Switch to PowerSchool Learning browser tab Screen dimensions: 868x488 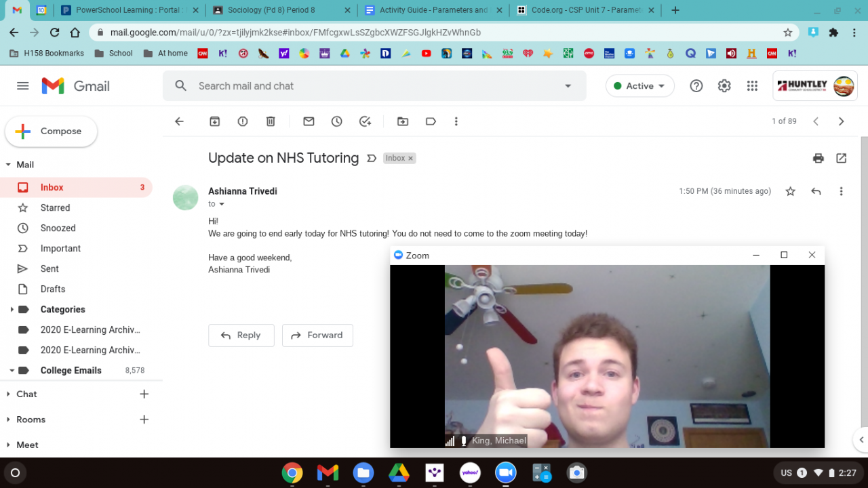[128, 10]
